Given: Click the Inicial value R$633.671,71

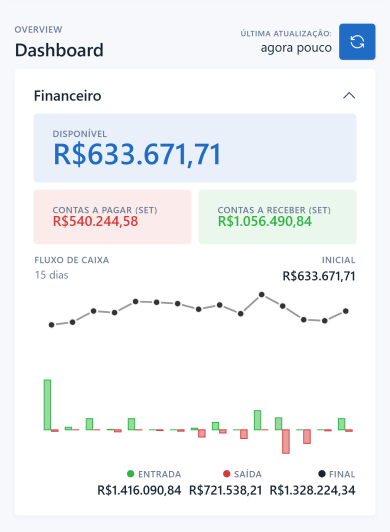Looking at the screenshot, I should (x=319, y=276).
